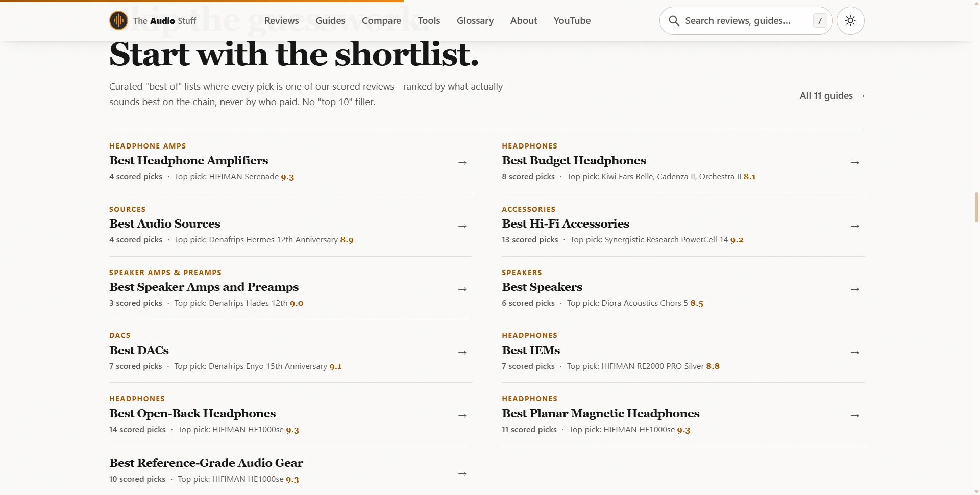Click 'Top pick: Denafrips Hades 12th' text

coord(231,303)
